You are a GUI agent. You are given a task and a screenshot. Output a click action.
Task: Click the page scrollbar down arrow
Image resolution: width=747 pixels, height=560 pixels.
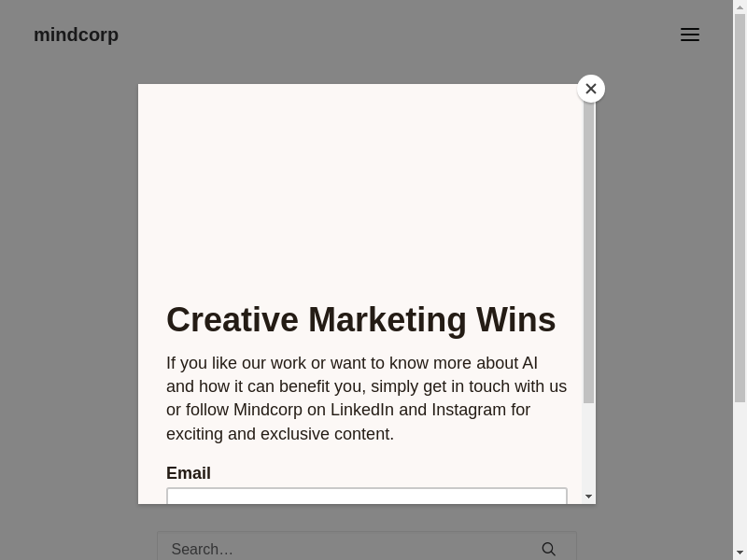click(x=740, y=553)
